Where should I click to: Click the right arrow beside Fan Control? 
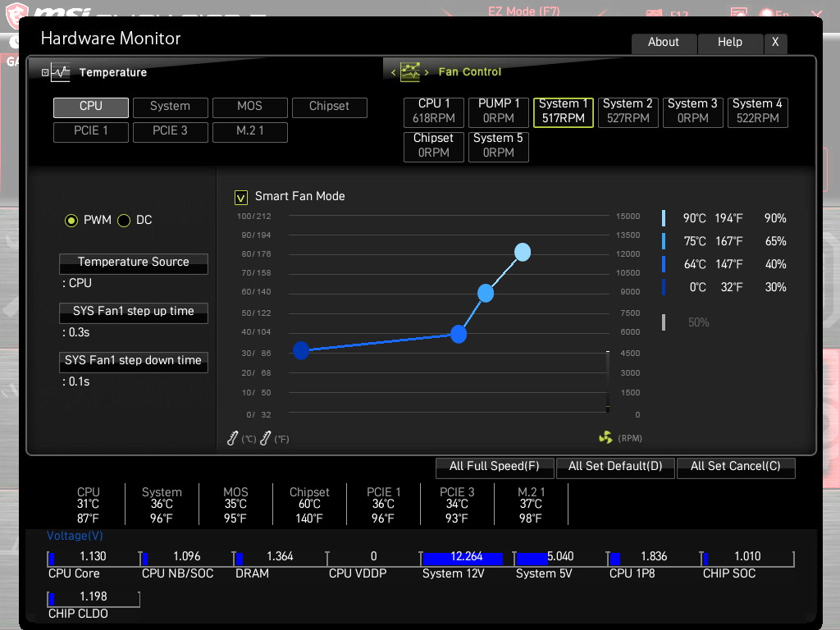click(x=427, y=72)
